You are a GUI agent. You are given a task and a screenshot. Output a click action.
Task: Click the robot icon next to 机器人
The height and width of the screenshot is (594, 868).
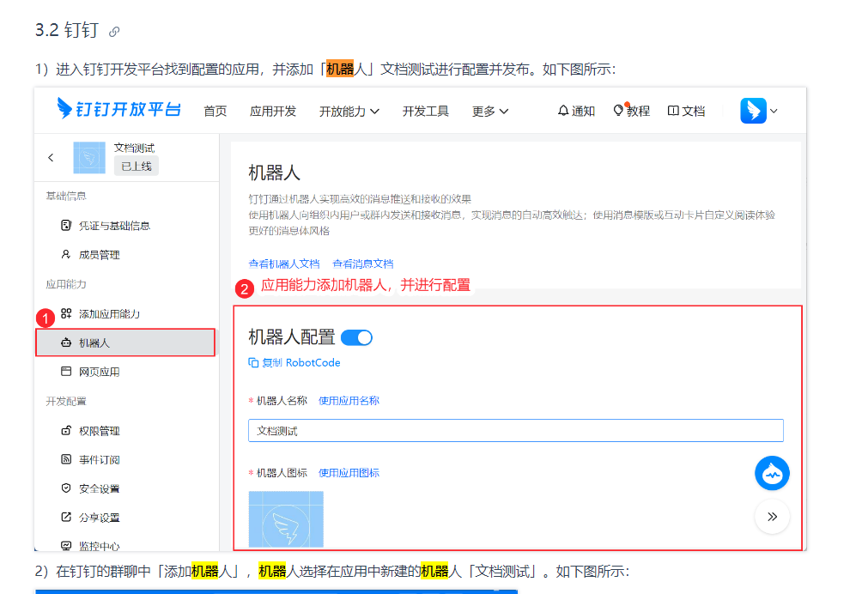pyautogui.click(x=66, y=342)
